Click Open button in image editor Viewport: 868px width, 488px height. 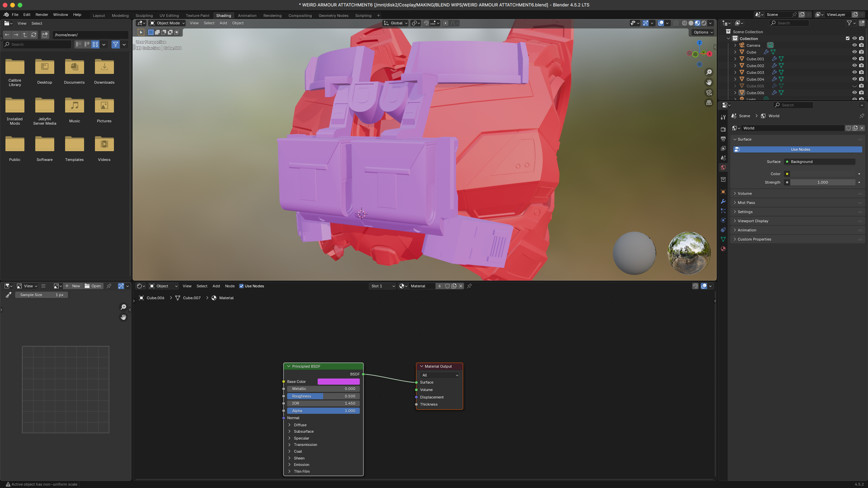point(93,286)
